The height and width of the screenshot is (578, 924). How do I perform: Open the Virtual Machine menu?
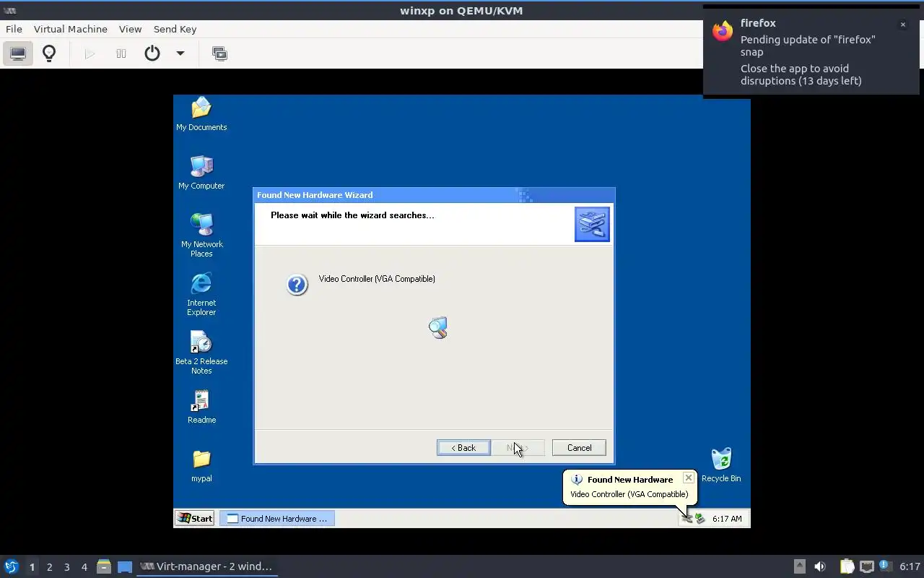coord(71,29)
